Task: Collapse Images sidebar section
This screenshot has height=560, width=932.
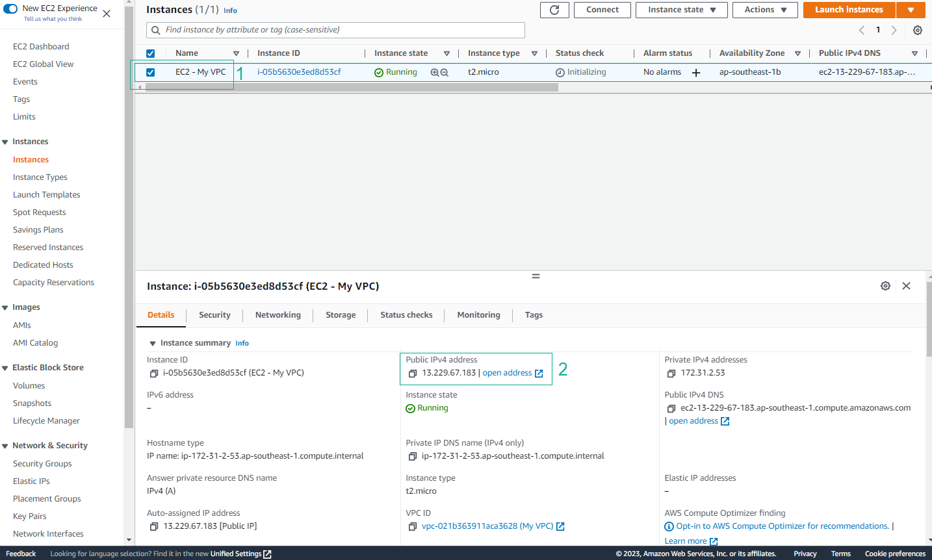Action: coord(5,308)
